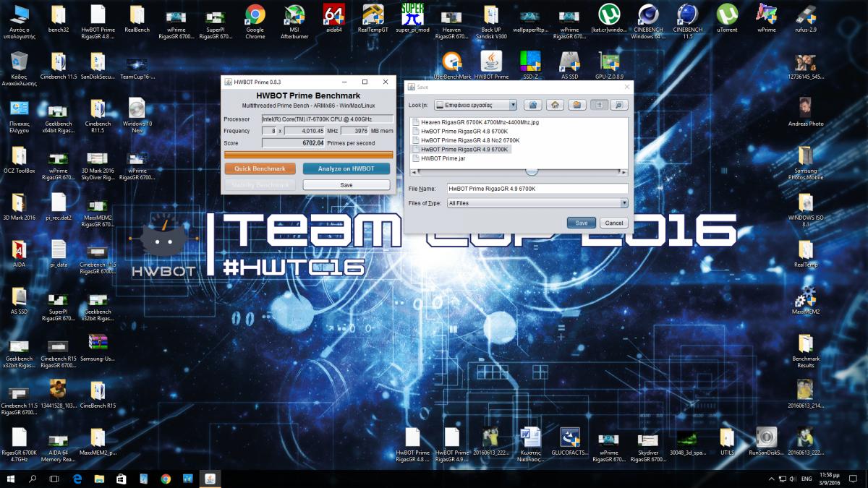Open Task View on taskbar

(54, 479)
